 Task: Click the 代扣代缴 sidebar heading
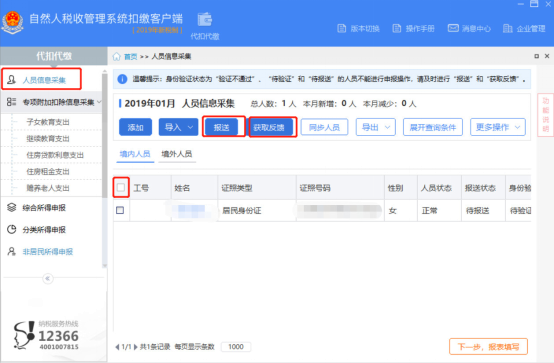coord(54,56)
